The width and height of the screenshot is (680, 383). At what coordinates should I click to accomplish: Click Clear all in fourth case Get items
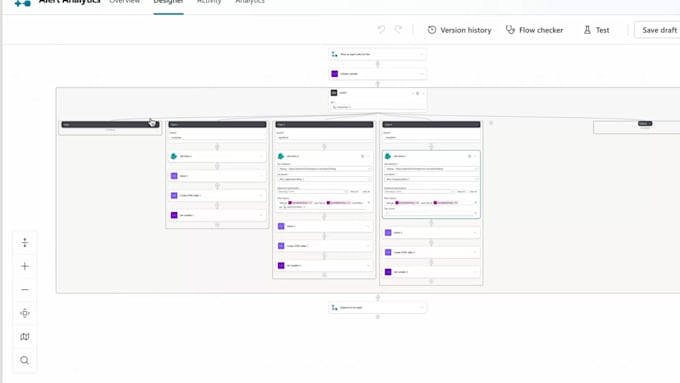coord(473,191)
